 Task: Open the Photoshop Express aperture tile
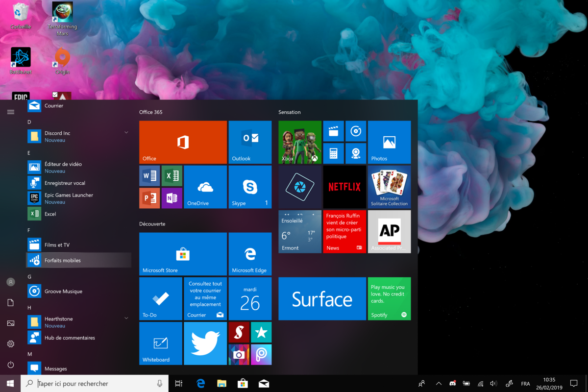(x=300, y=187)
